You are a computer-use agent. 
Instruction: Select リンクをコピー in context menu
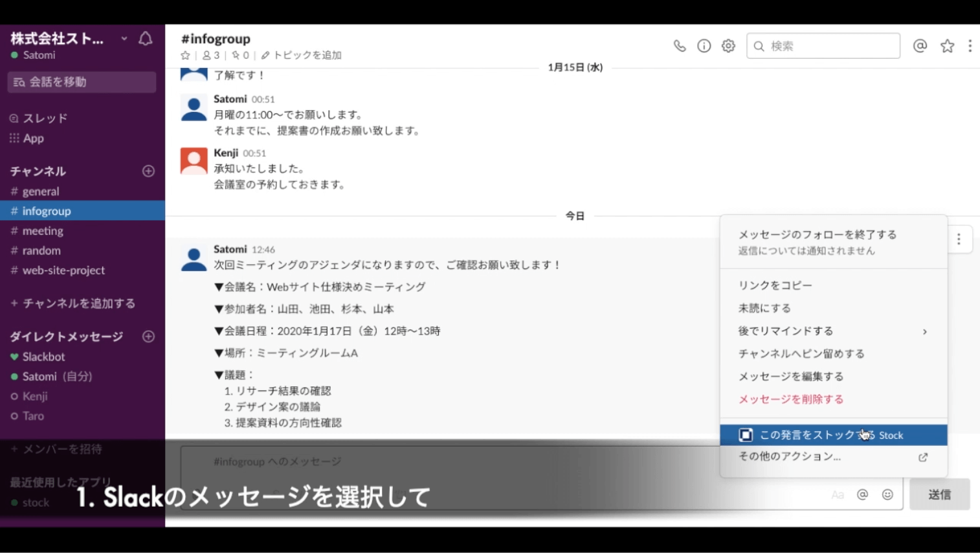tap(775, 285)
